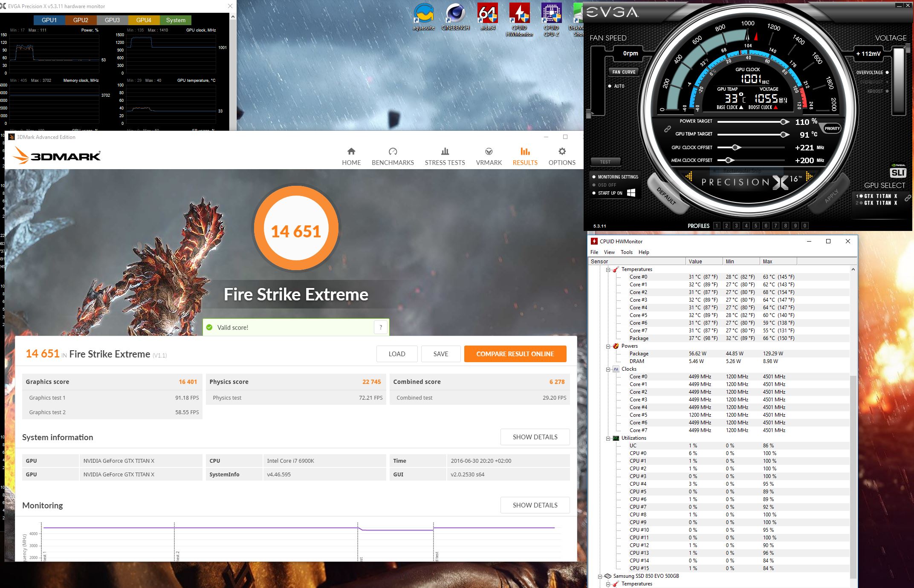
Task: Select profile slot 1 in Precision X
Action: (717, 226)
